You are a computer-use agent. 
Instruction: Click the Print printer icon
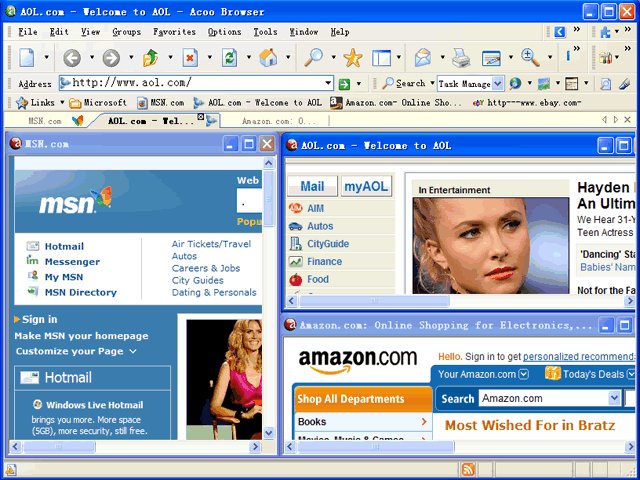461,58
